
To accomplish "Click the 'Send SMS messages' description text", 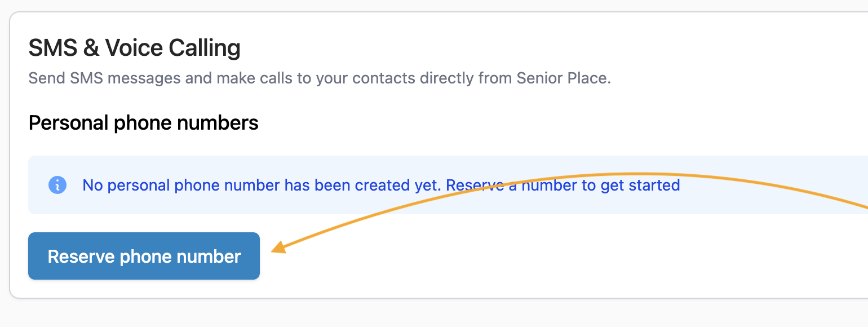I will pyautogui.click(x=320, y=78).
